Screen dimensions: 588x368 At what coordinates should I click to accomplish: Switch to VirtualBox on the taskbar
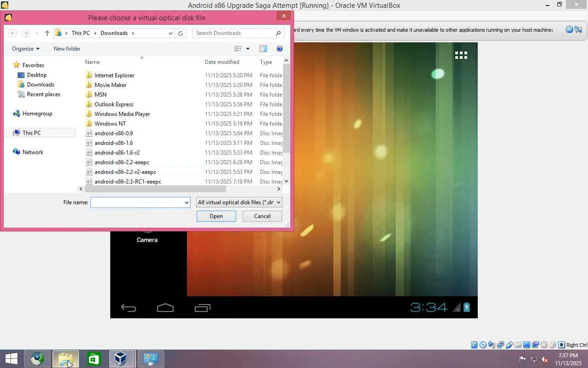(121, 359)
